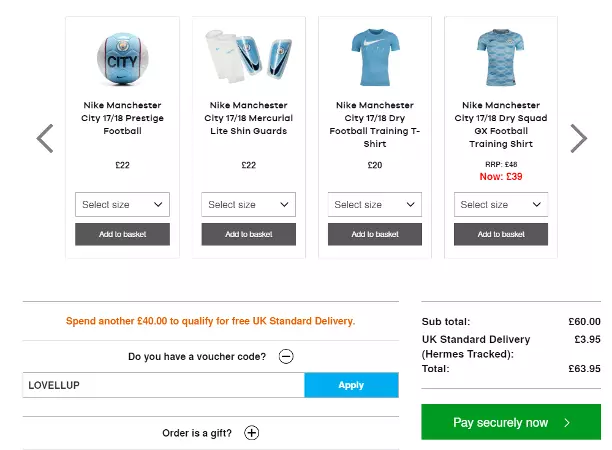Expand the order is a gift option

coord(252,433)
